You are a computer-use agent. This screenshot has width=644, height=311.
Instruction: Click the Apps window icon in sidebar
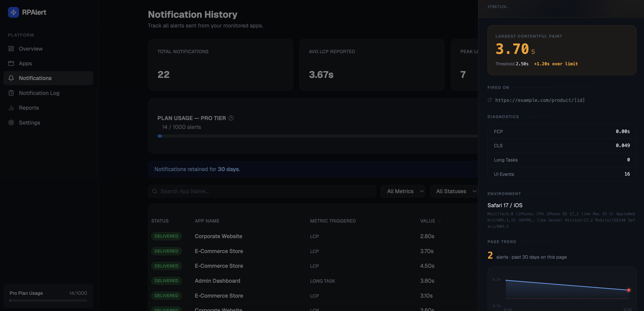[x=11, y=63]
